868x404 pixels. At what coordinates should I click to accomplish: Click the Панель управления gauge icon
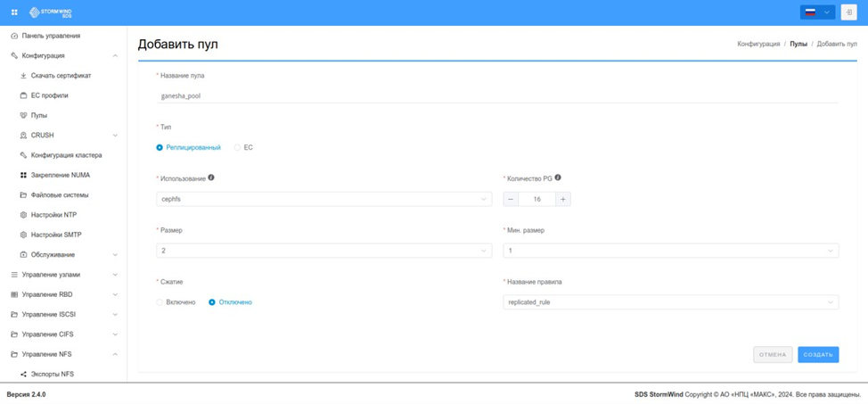tap(14, 36)
